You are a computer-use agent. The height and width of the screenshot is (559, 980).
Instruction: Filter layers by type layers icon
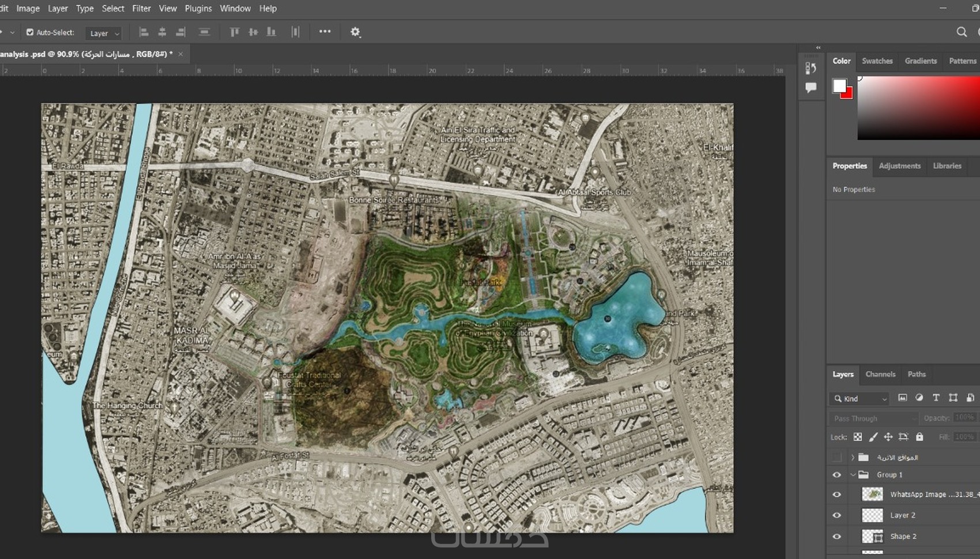[x=936, y=398]
